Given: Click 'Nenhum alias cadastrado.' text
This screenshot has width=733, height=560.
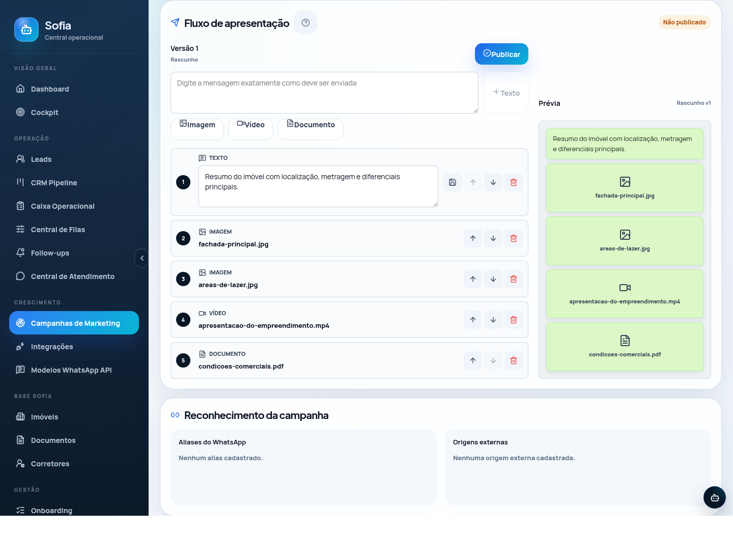Looking at the screenshot, I should 220,458.
